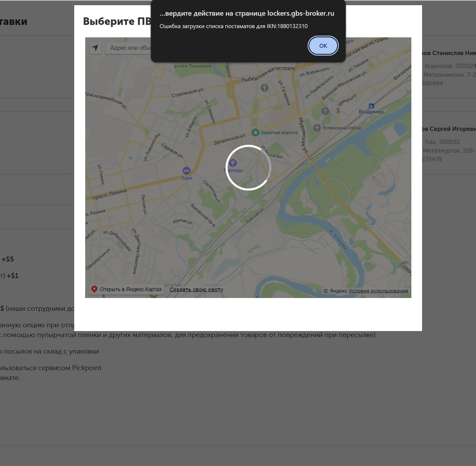Click the ул. Добролюбова street label

pos(117,240)
